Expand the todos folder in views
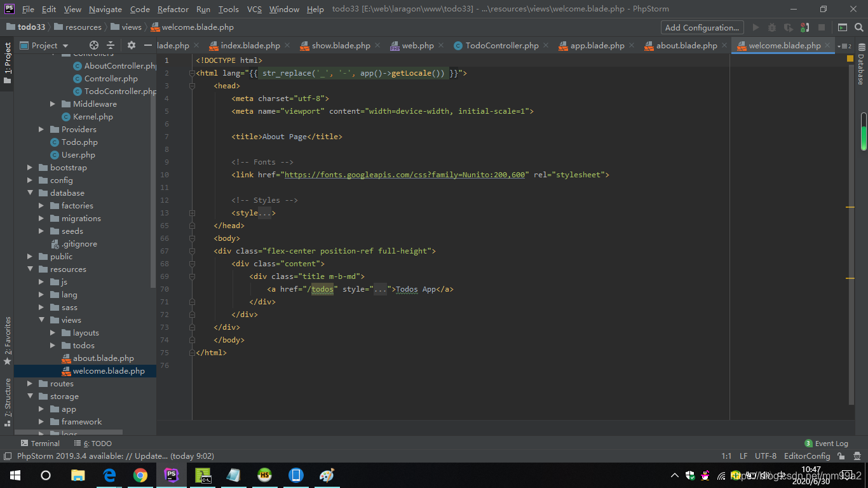 [x=53, y=345]
